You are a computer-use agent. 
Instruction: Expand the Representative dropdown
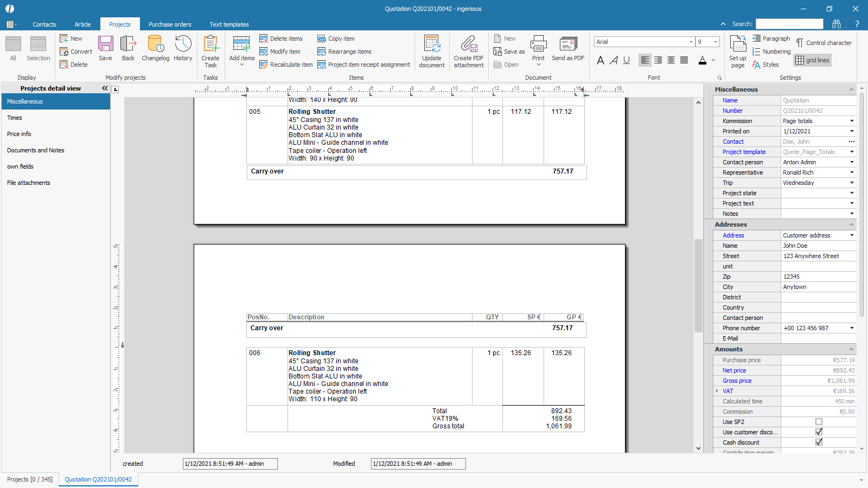click(x=851, y=172)
